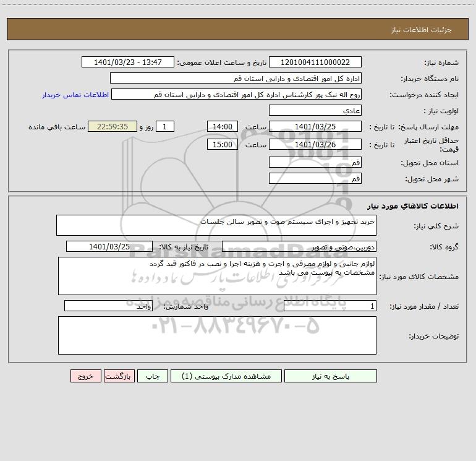Click the remaining days field showing 1
Image resolution: width=476 pixels, height=461 pixels.
pos(165,126)
